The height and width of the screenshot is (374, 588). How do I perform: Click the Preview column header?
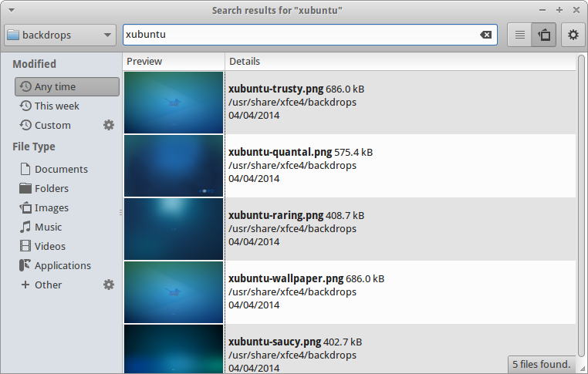tap(144, 62)
